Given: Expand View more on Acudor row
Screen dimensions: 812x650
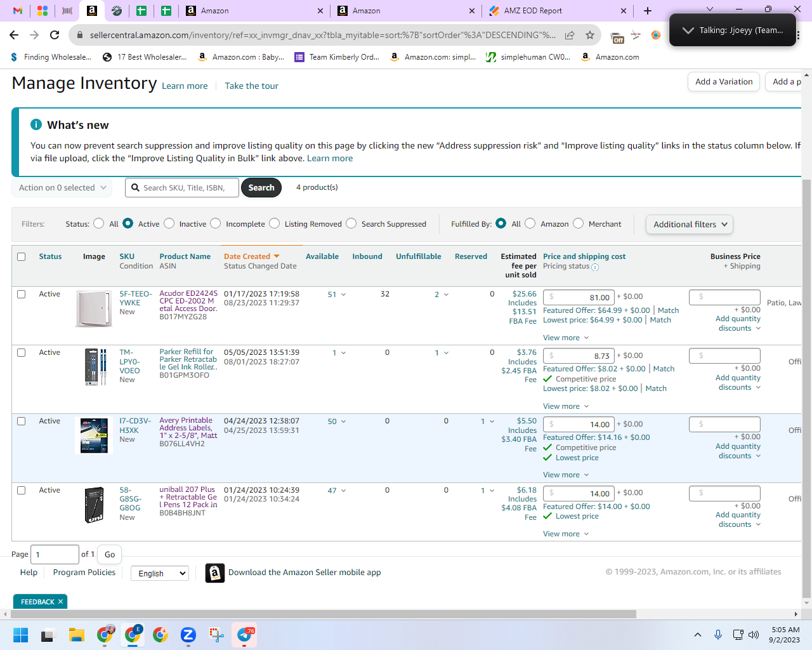Looking at the screenshot, I should [566, 338].
